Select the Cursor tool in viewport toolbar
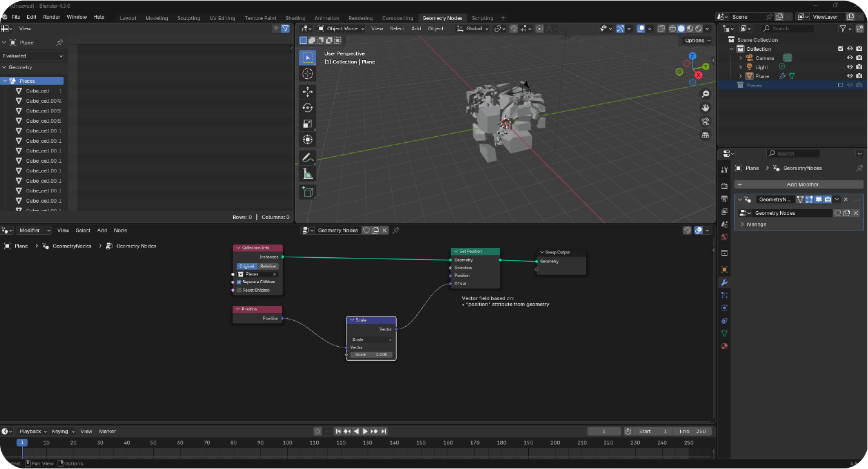Image resolution: width=868 pixels, height=469 pixels. 308,73
